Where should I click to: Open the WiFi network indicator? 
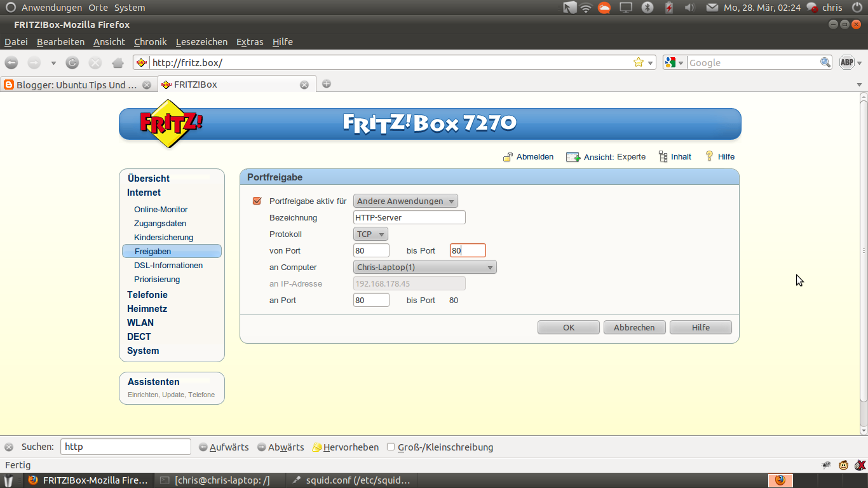(x=586, y=8)
